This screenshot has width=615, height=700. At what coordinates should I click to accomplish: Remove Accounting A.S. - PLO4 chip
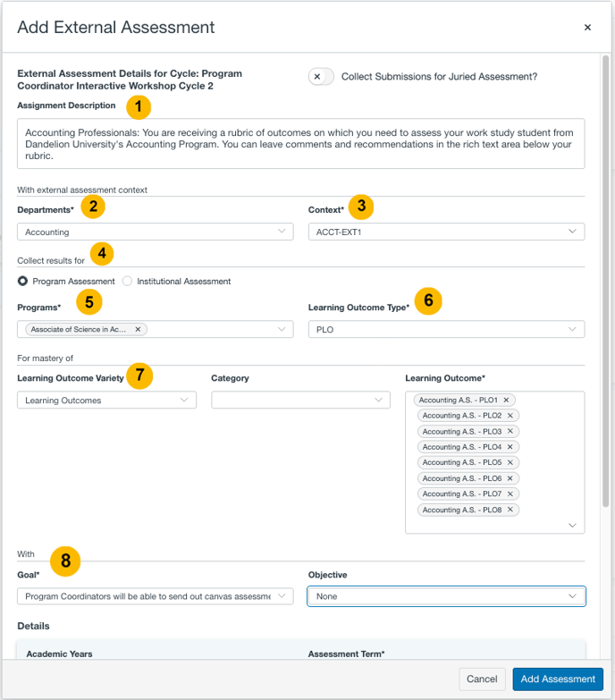tap(510, 447)
